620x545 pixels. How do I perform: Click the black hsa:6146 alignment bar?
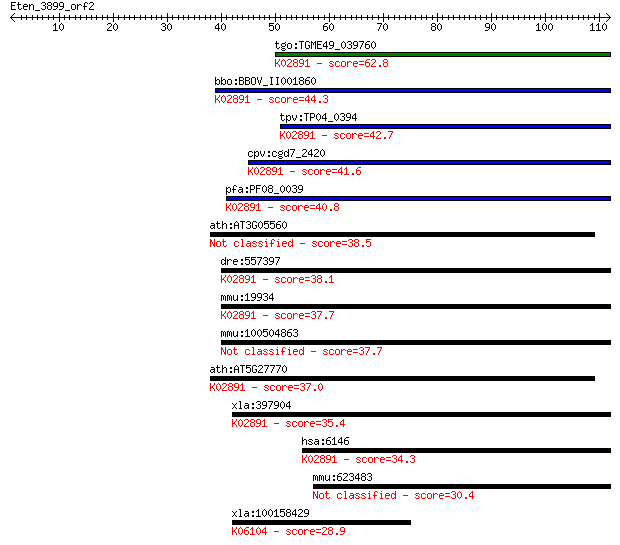coord(456,450)
